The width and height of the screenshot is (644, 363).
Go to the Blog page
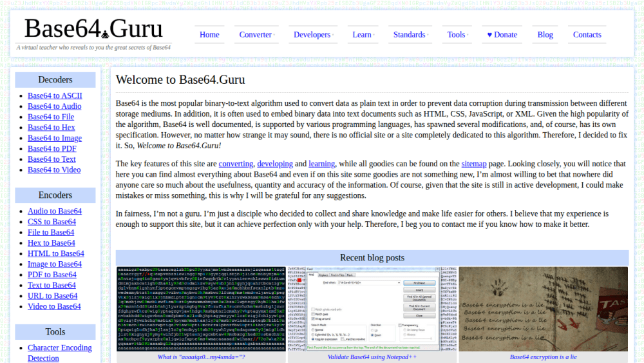coord(545,35)
